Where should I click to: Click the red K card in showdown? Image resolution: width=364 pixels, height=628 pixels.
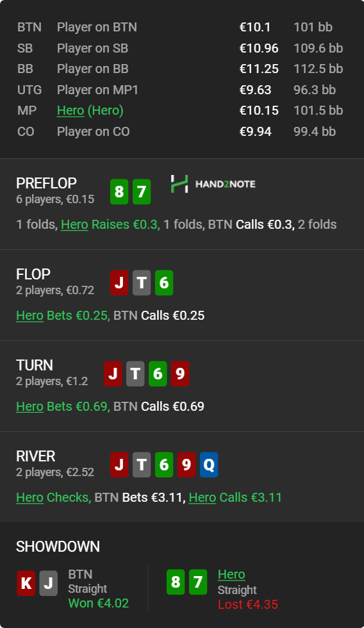pyautogui.click(x=26, y=583)
